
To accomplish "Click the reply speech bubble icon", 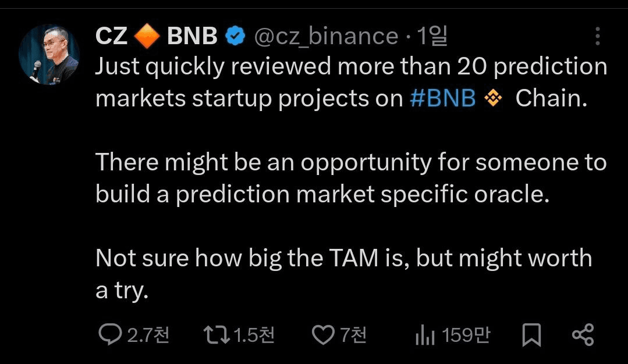I will (109, 334).
